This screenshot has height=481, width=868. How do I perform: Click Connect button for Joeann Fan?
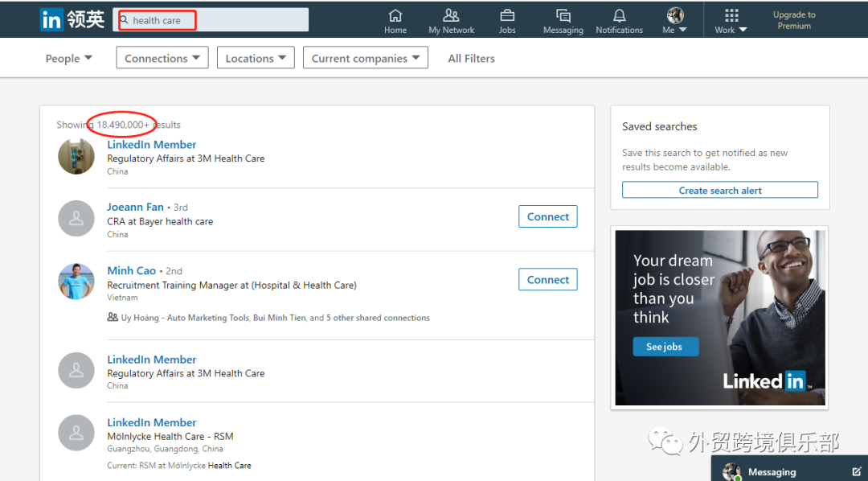[547, 216]
